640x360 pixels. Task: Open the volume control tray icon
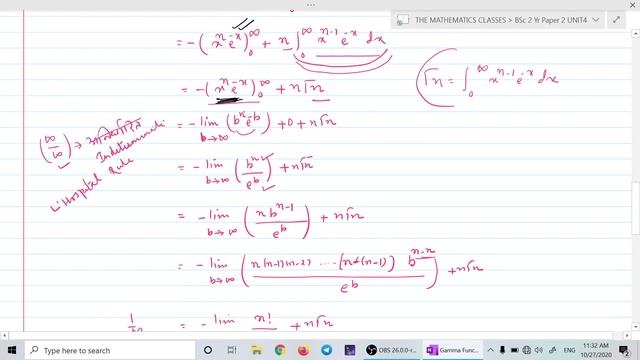[x=539, y=350]
